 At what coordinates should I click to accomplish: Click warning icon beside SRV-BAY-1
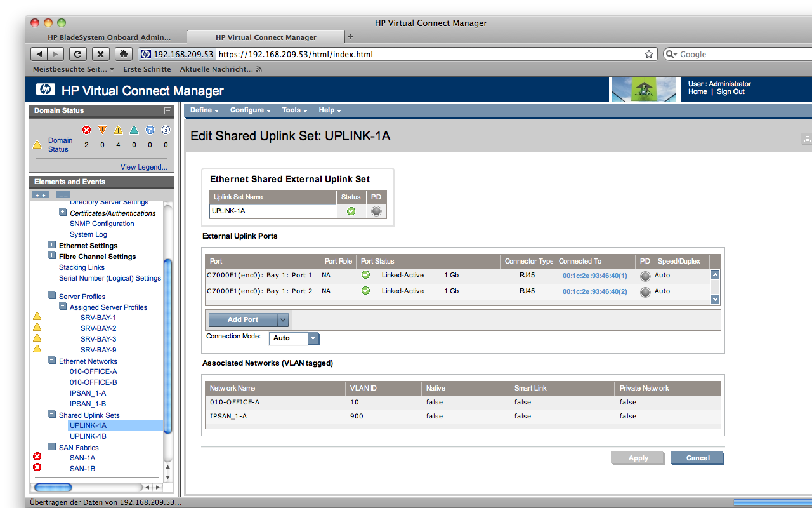click(x=37, y=316)
